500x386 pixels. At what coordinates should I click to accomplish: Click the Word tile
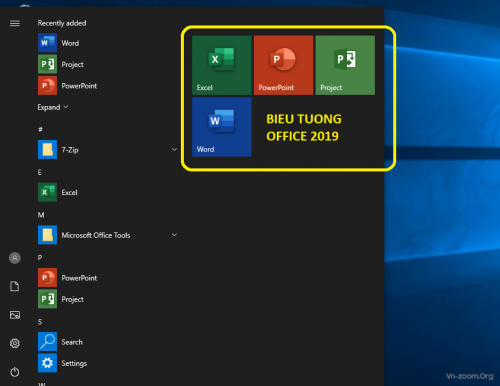pyautogui.click(x=222, y=127)
